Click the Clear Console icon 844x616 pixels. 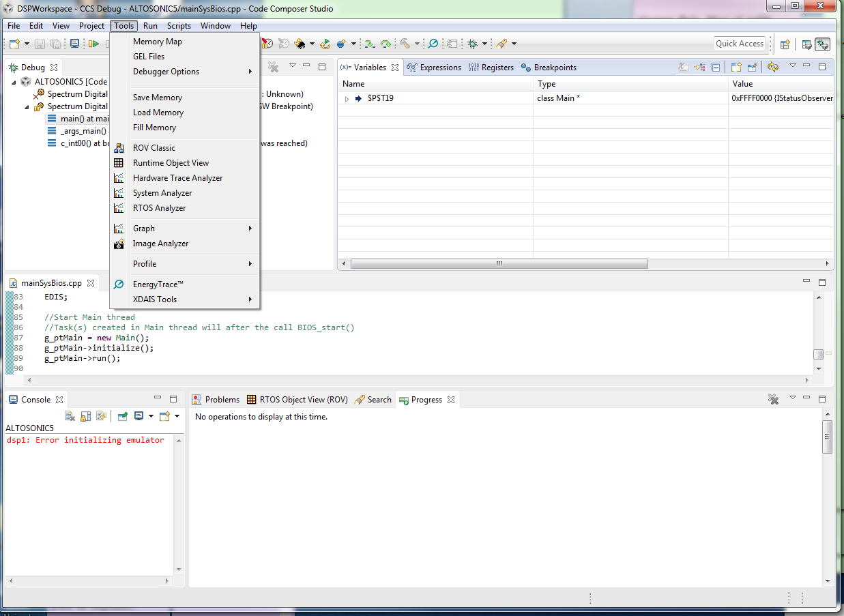tap(70, 416)
